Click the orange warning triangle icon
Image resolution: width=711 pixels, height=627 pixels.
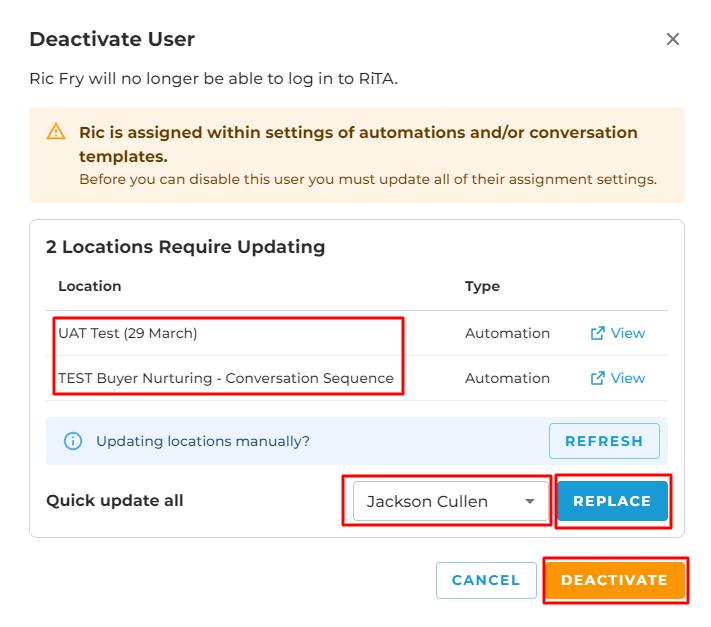(56, 132)
